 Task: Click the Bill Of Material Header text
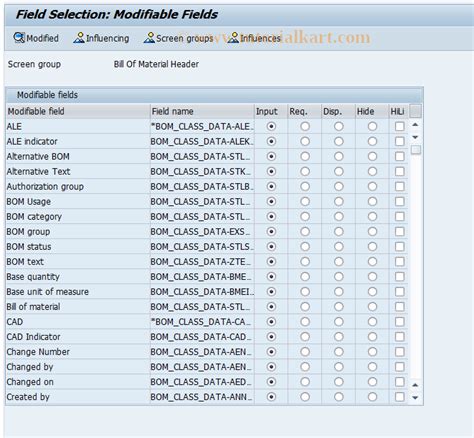coord(156,64)
